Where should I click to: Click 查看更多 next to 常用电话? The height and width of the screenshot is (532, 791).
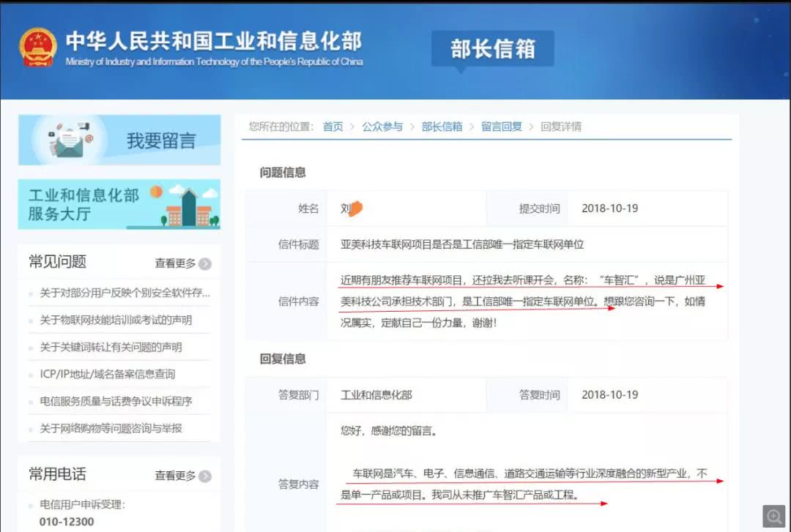tap(175, 476)
